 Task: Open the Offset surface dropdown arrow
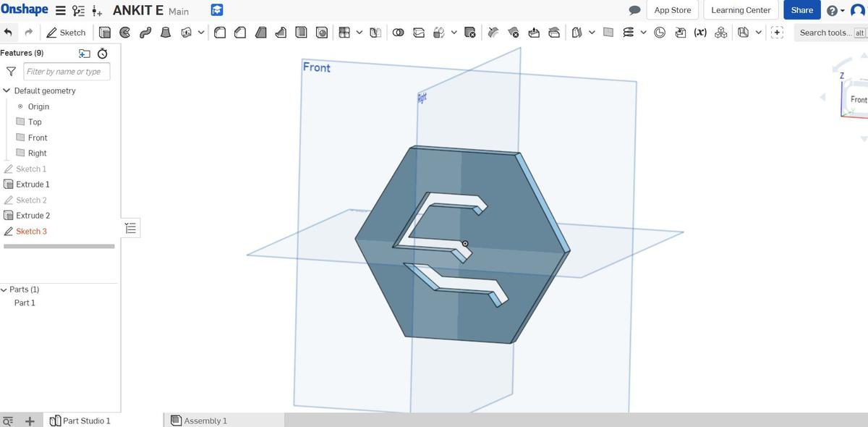pyautogui.click(x=592, y=33)
